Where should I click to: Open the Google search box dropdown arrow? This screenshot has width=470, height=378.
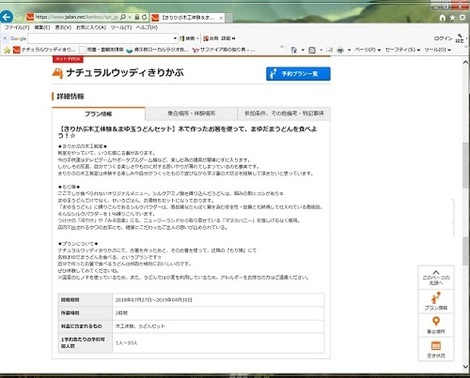[x=175, y=38]
